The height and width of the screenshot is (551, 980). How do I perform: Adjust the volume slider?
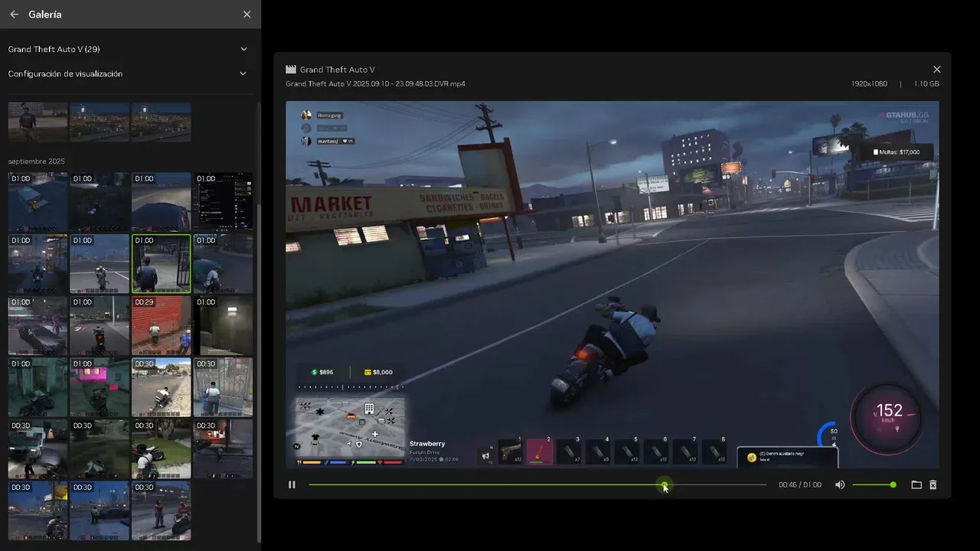click(x=874, y=484)
